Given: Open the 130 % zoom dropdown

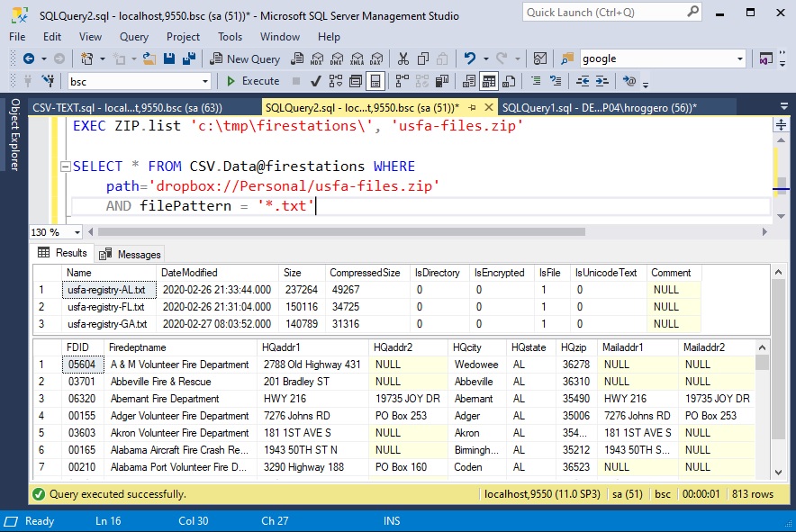Looking at the screenshot, I should 77,232.
